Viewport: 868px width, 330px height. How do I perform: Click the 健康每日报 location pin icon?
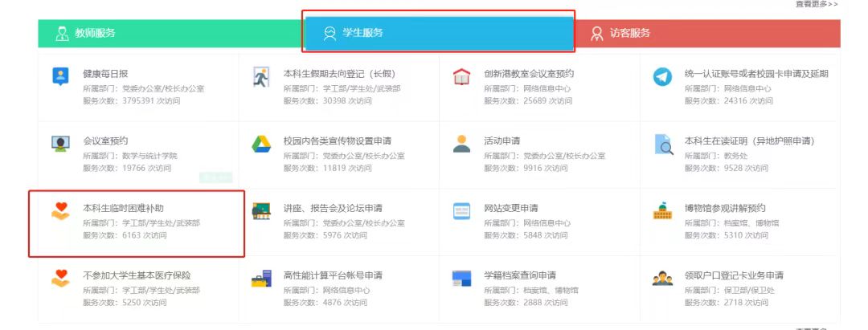[x=60, y=77]
